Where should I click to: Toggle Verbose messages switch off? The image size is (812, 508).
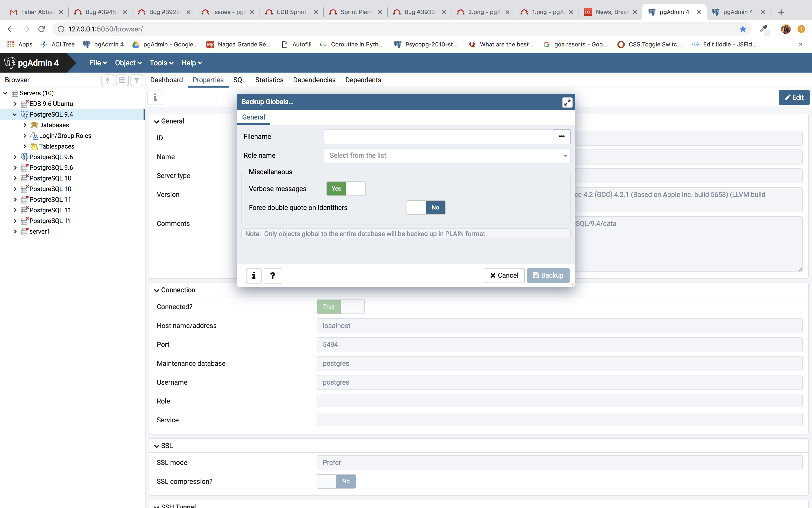[x=346, y=189]
